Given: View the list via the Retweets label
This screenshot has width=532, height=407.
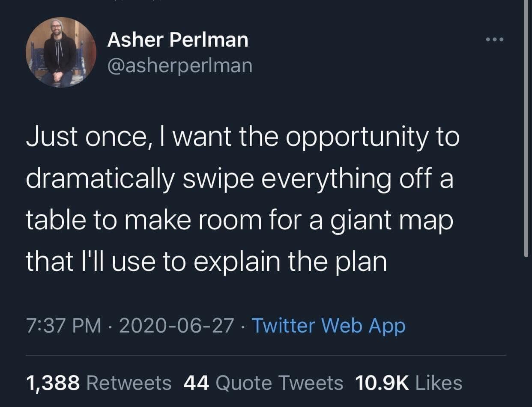Looking at the screenshot, I should (129, 383).
